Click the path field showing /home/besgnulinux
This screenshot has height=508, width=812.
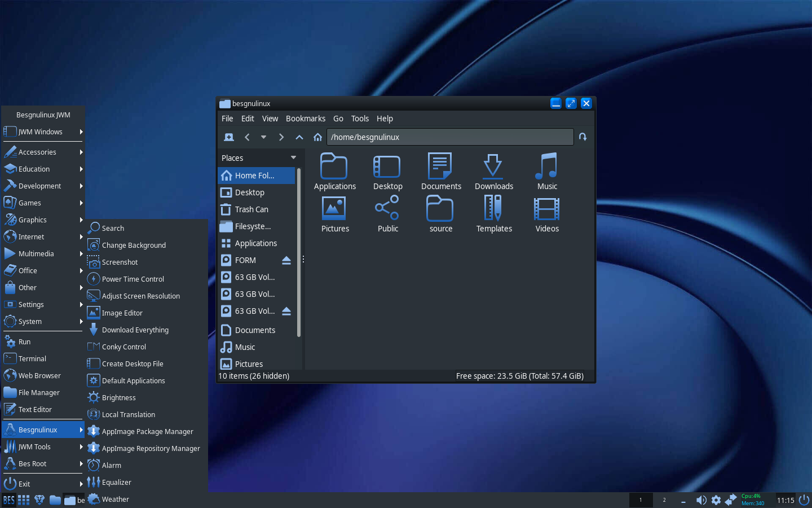click(x=450, y=137)
